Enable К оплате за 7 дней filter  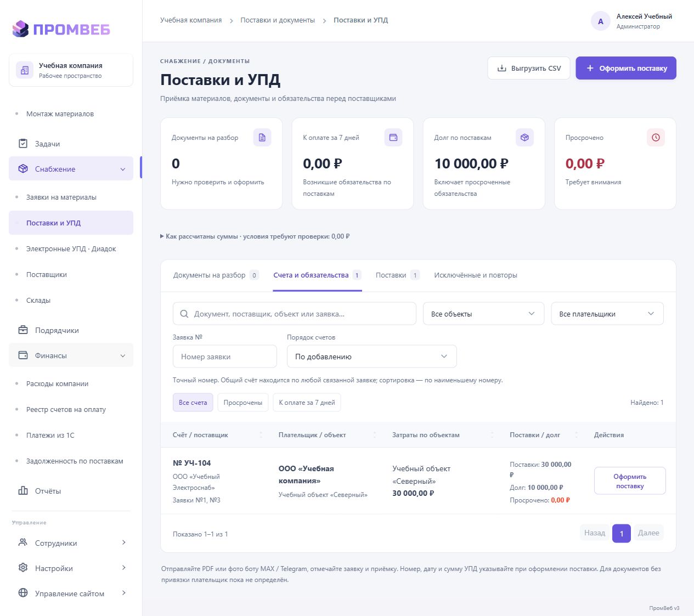tap(307, 403)
